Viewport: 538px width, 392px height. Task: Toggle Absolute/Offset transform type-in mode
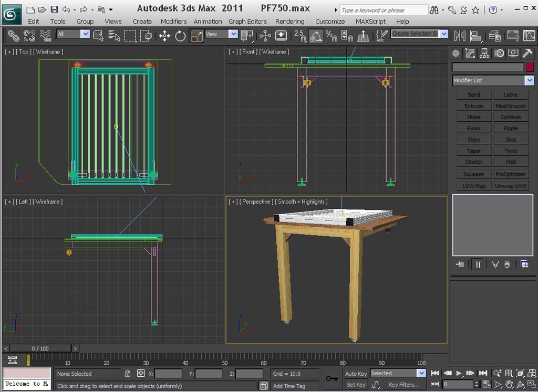[x=141, y=373]
